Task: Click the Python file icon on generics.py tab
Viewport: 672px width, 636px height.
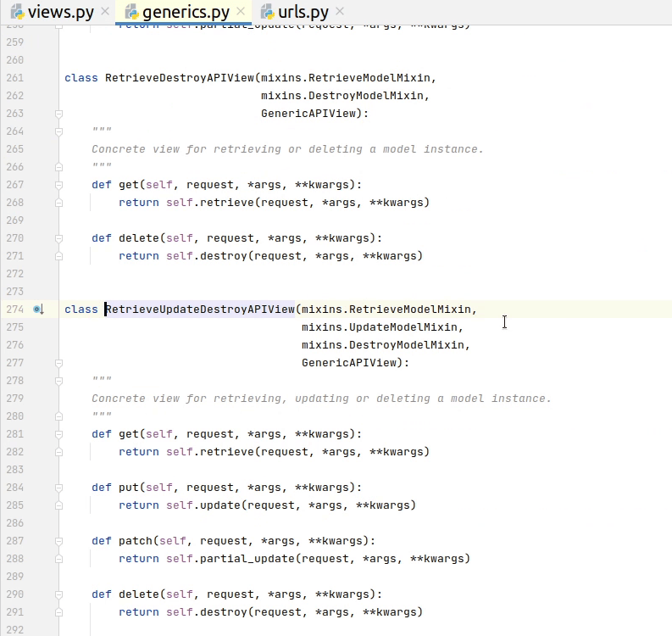Action: 131,12
